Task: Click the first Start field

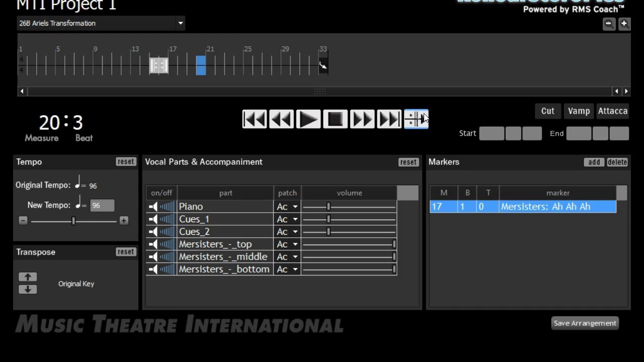Action: [x=492, y=133]
